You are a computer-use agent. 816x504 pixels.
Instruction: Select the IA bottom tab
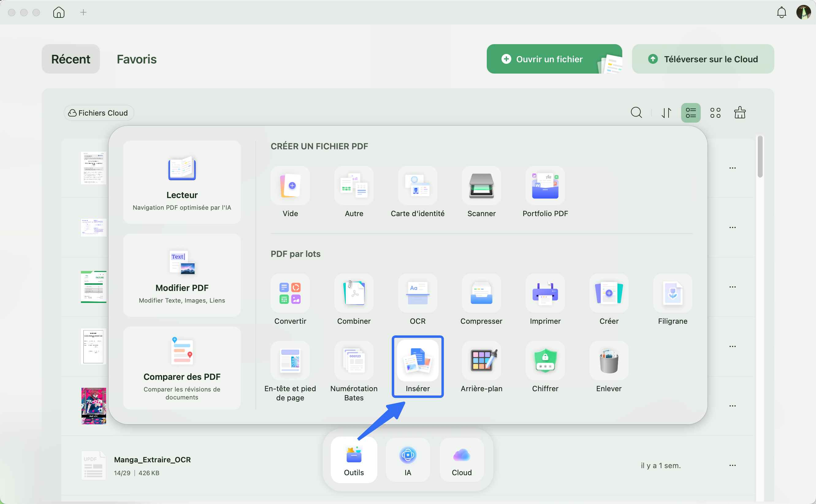tap(408, 460)
